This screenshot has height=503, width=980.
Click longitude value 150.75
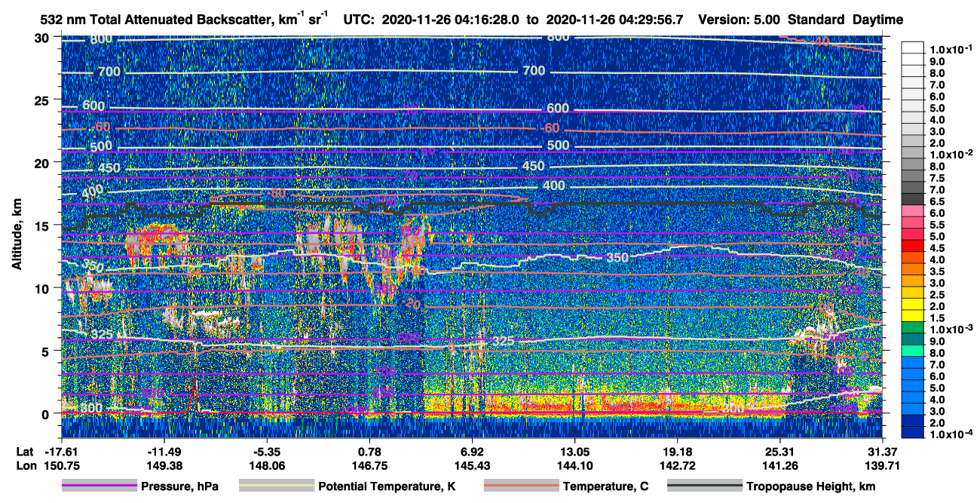pos(61,466)
